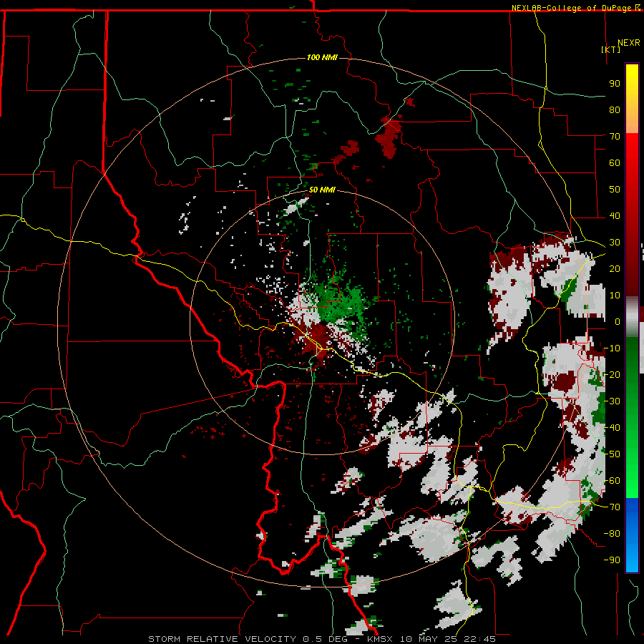Image resolution: width=644 pixels, height=644 pixels.
Task: Click the 30 value on velocity scale
Action: pos(615,243)
